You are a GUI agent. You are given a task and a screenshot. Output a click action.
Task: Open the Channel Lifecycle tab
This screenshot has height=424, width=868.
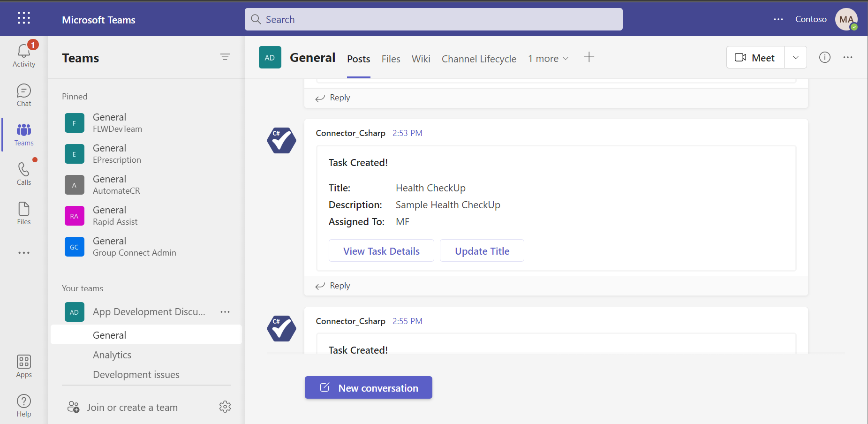tap(479, 59)
